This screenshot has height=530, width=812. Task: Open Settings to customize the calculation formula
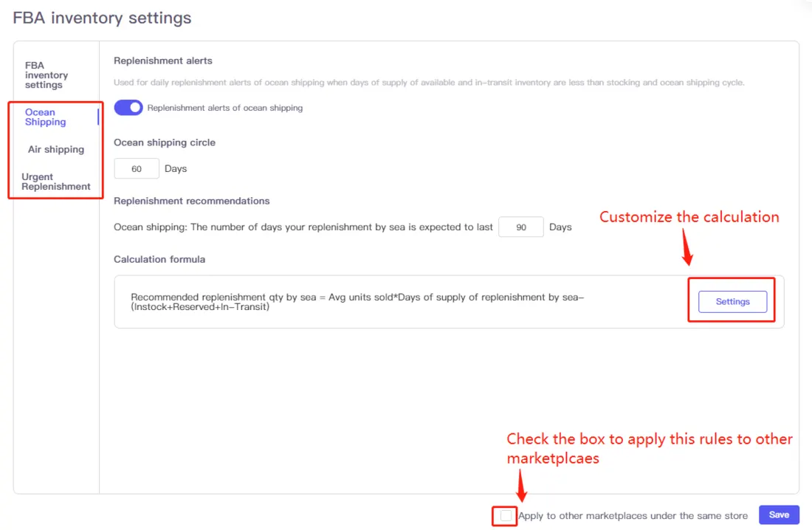point(732,301)
